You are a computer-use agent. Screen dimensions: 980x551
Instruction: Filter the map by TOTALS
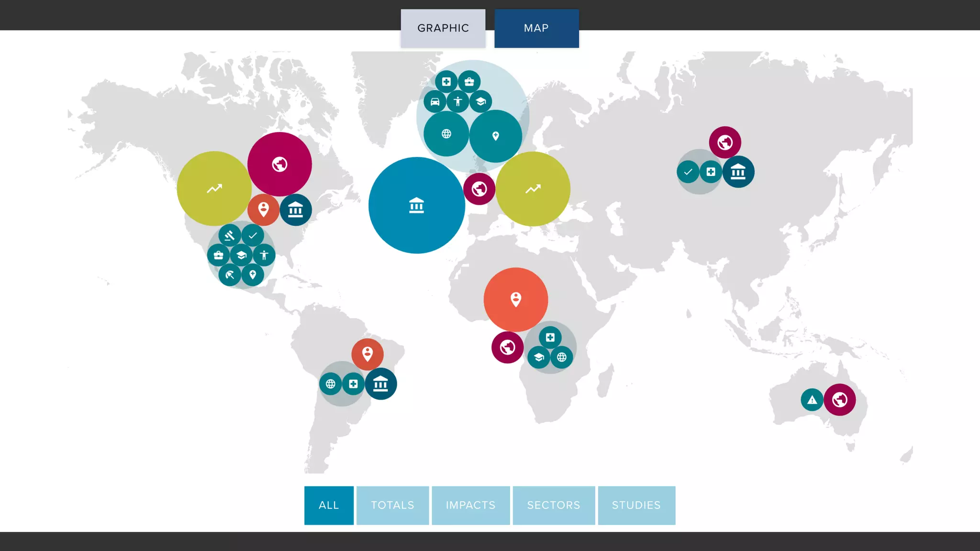click(x=392, y=505)
